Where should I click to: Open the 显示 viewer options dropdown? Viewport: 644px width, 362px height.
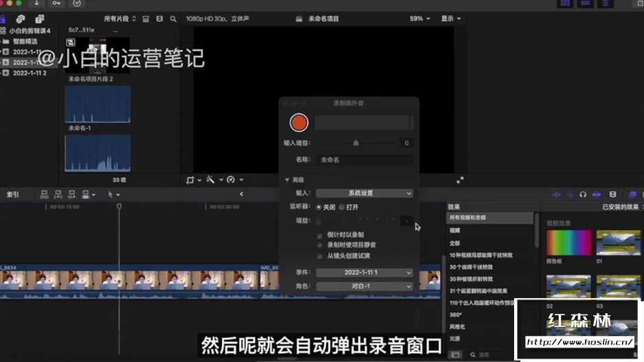(451, 19)
